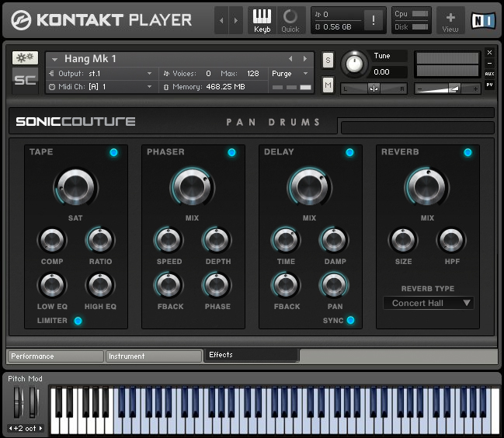Click the snowflake freeze icon
The width and height of the screenshot is (504, 438).
coord(25,57)
